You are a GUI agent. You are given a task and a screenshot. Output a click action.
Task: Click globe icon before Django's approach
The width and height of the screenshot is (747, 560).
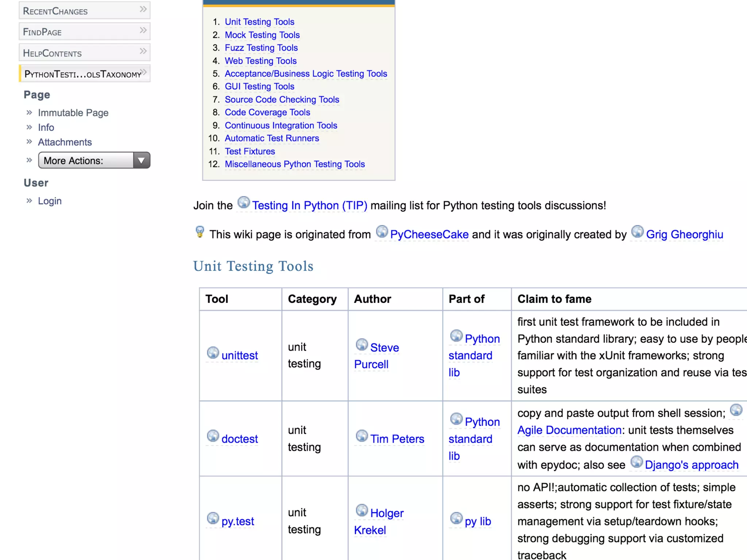click(636, 462)
